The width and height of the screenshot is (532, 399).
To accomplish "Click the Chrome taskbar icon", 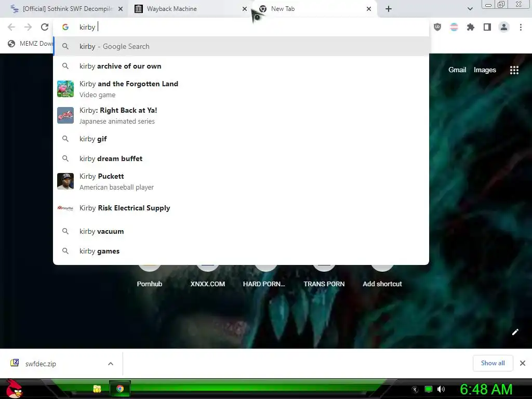I will click(120, 389).
